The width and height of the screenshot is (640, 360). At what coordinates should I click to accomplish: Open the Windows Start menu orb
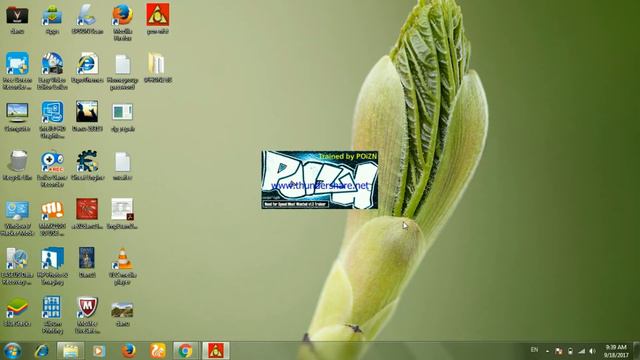coord(12,351)
